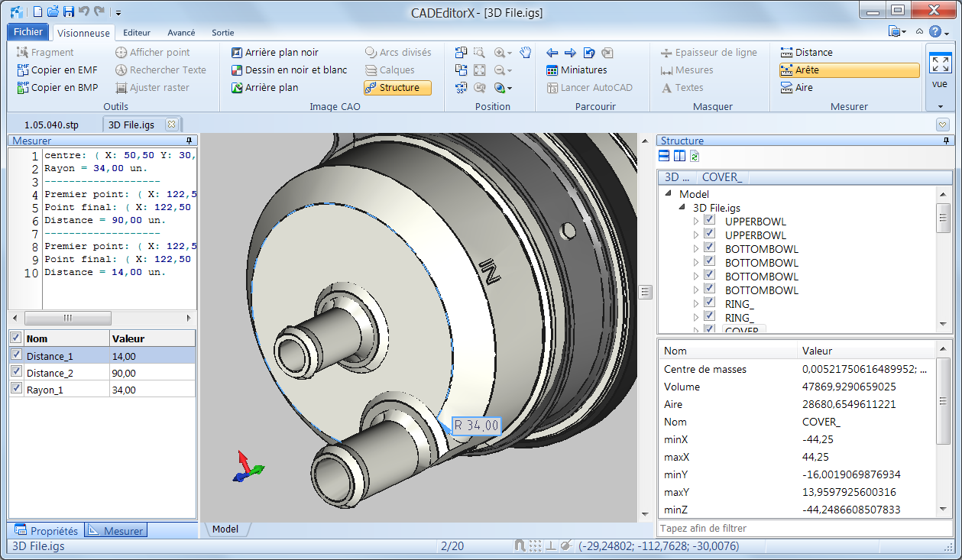962x560 pixels.
Task: Select the pan hand tool
Action: 525,53
